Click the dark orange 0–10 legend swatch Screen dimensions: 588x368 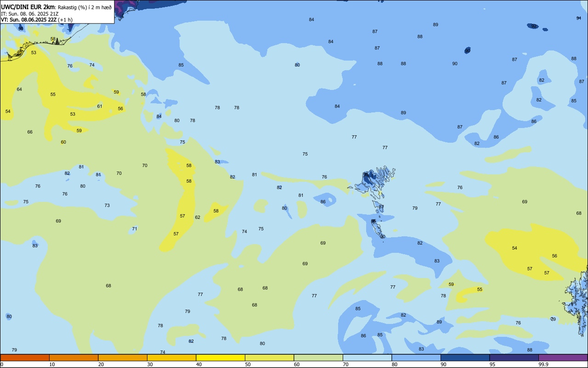point(25,357)
